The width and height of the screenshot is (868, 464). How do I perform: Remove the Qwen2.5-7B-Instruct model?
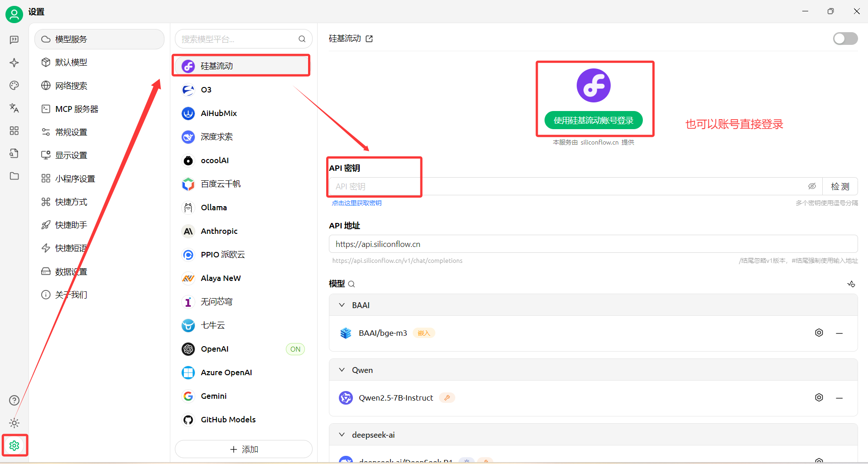pos(839,398)
